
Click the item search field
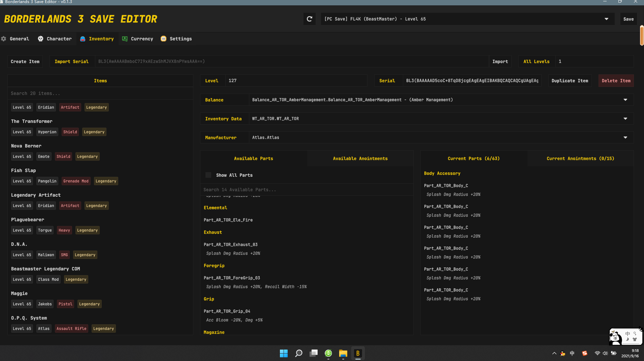coord(100,93)
